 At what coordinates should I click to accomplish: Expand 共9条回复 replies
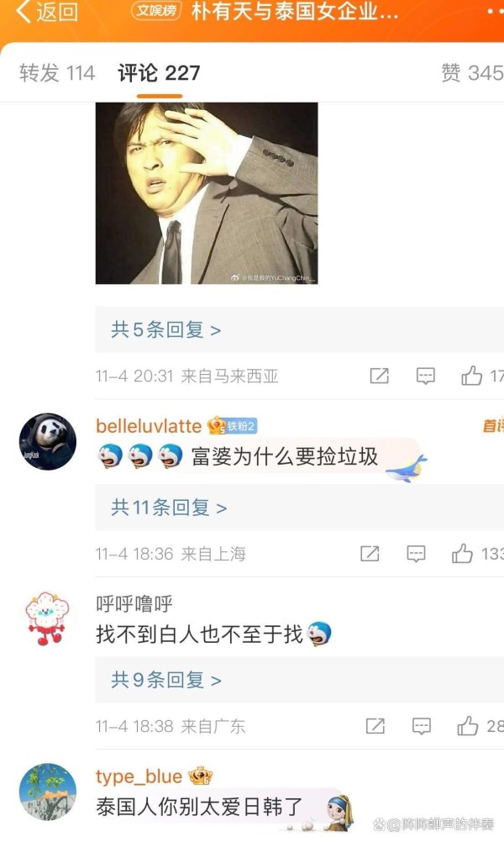pos(165,681)
